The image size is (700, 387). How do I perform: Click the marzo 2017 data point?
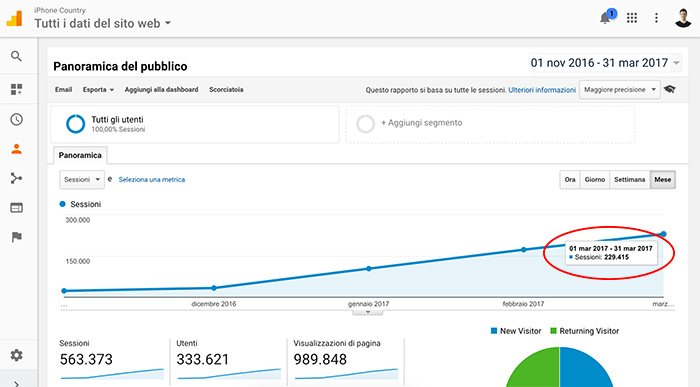(663, 234)
